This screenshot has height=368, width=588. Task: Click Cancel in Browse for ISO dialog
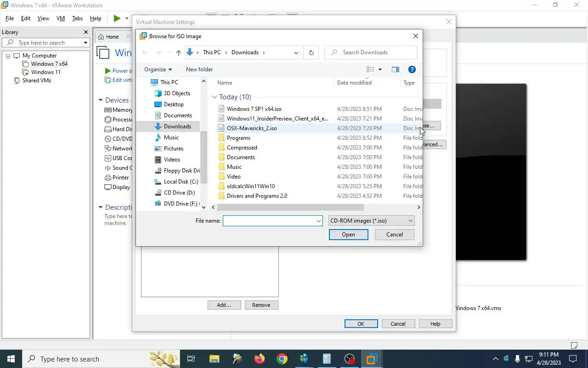pyautogui.click(x=394, y=235)
